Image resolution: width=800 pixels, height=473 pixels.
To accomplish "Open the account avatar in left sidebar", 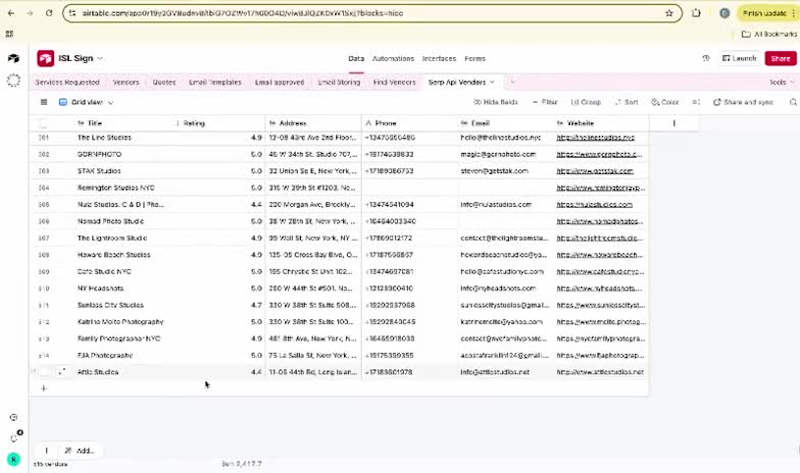I will tap(14, 459).
